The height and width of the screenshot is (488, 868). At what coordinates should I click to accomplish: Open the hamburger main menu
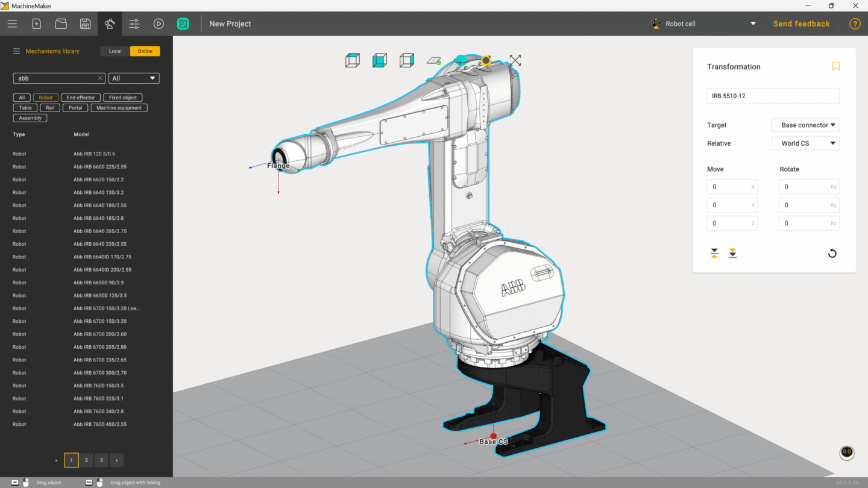pos(12,23)
